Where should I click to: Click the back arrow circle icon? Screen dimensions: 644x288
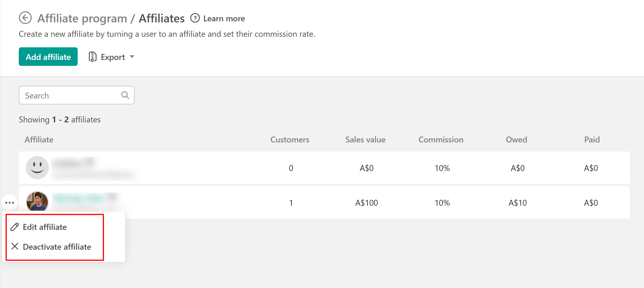pyautogui.click(x=25, y=18)
